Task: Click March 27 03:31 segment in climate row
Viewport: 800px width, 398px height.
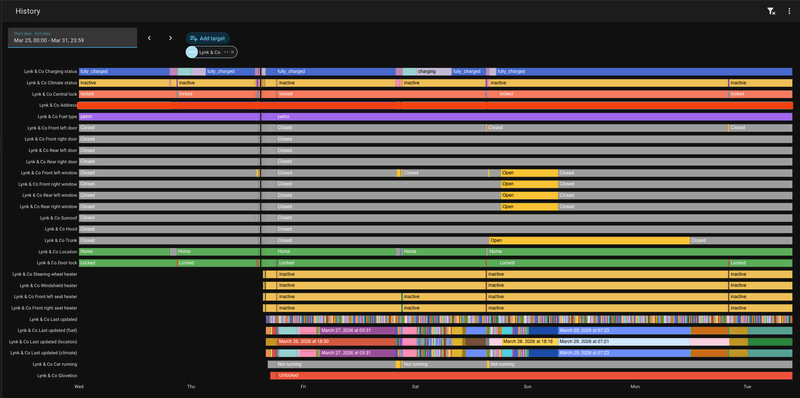Action: [358, 353]
